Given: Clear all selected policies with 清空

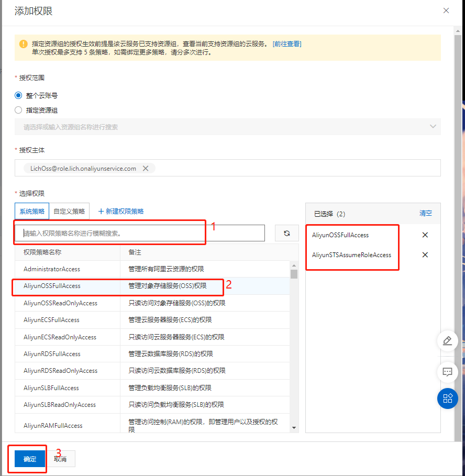Looking at the screenshot, I should pos(426,214).
